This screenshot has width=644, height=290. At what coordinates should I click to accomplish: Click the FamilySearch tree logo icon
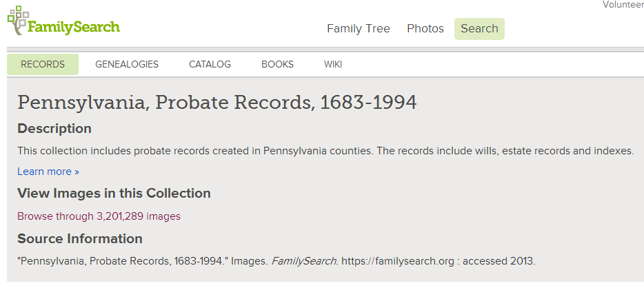click(x=18, y=21)
